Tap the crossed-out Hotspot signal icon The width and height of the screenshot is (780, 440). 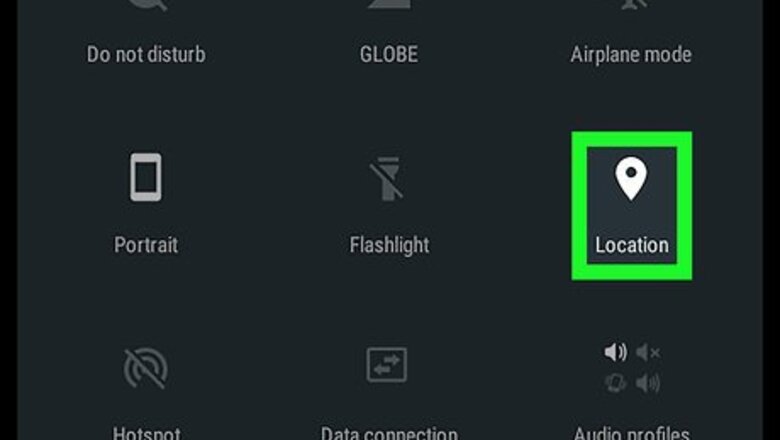(x=145, y=368)
